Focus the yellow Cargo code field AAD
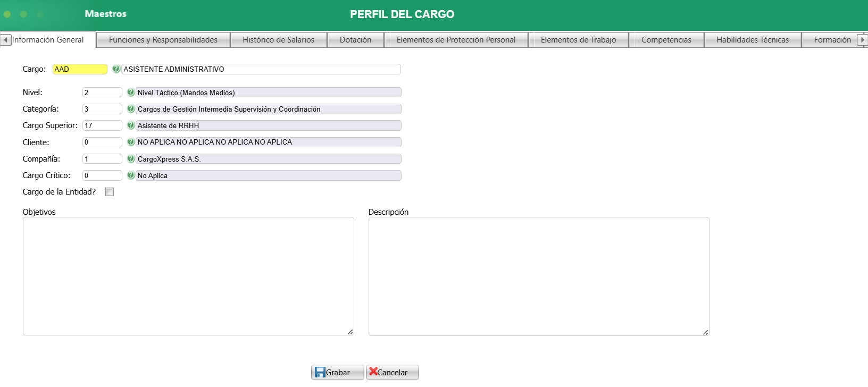Screen dimensions: 868x387 pos(80,69)
